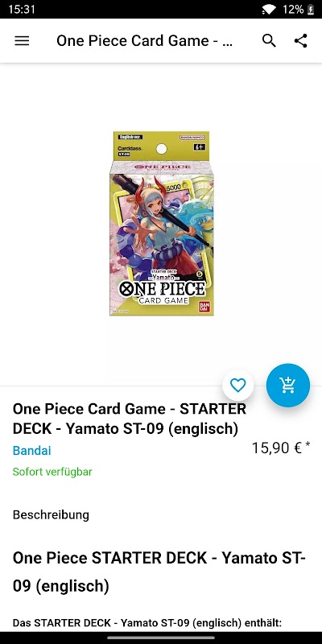Tap the share icon in header
Viewport: 322px width, 644px height.
[301, 41]
